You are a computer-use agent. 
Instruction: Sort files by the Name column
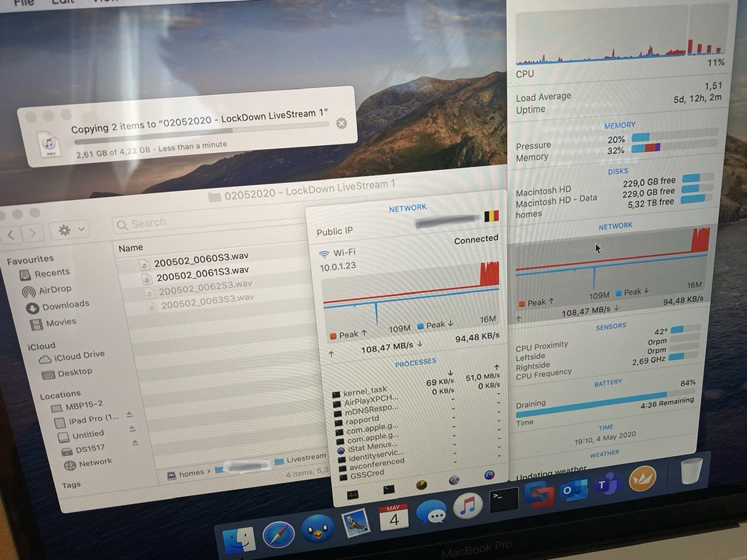click(x=131, y=248)
